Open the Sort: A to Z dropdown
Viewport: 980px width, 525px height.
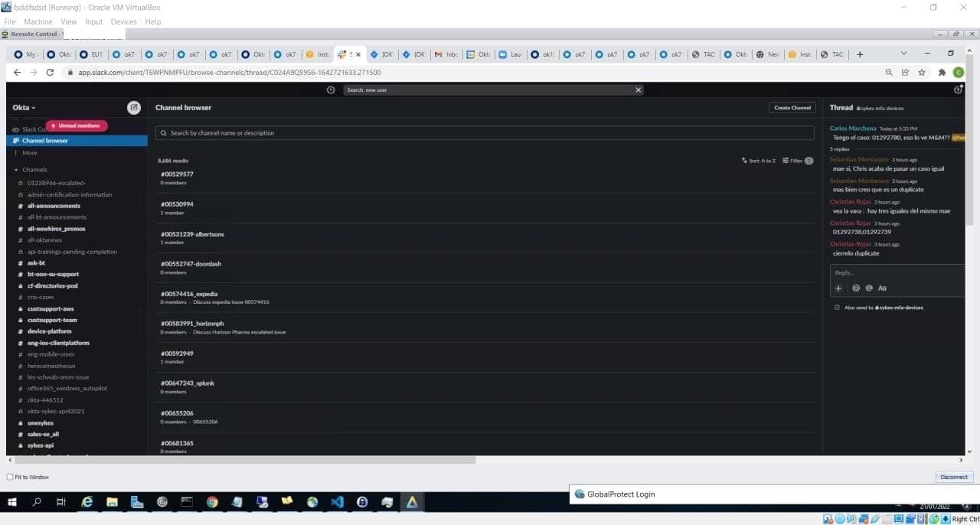[x=759, y=161]
